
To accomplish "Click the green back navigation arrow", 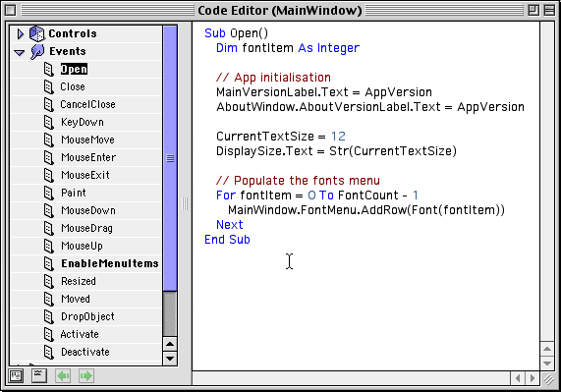I will [63, 376].
